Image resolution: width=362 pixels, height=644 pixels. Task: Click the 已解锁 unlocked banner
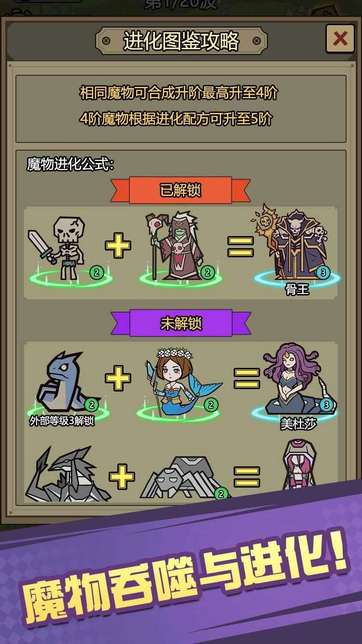click(181, 190)
